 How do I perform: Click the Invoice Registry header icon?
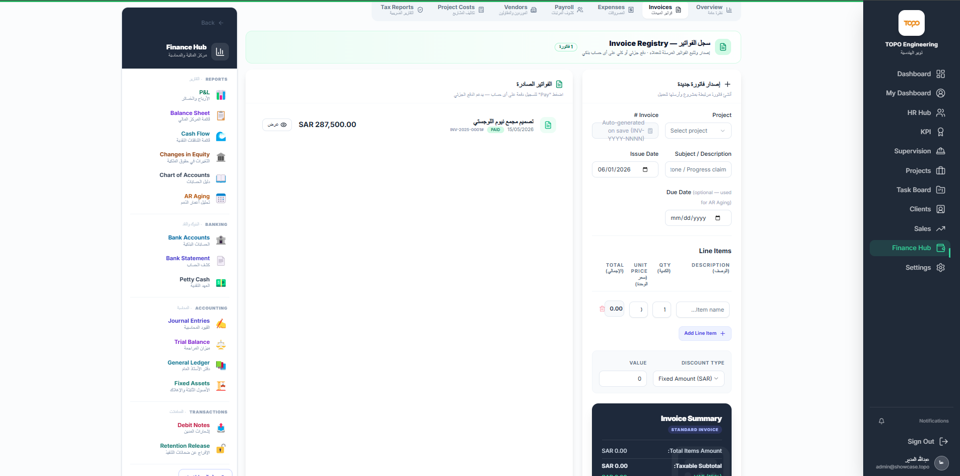pyautogui.click(x=723, y=47)
